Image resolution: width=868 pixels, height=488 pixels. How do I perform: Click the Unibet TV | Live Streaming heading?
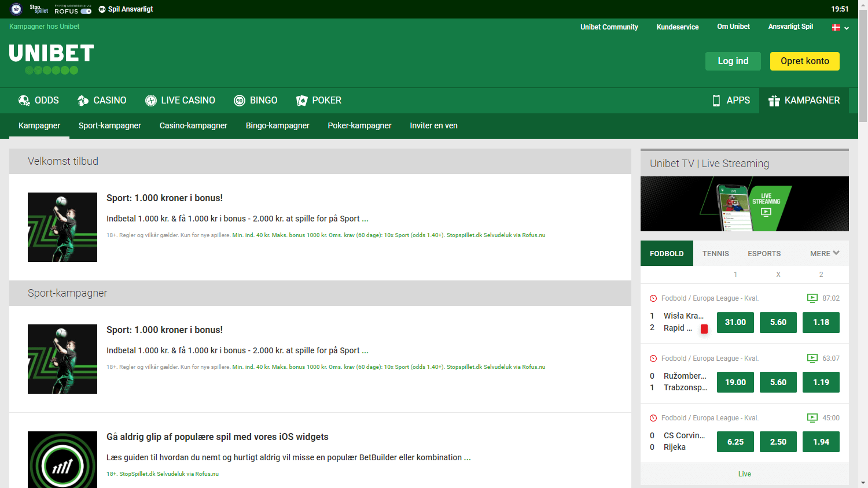click(x=709, y=164)
